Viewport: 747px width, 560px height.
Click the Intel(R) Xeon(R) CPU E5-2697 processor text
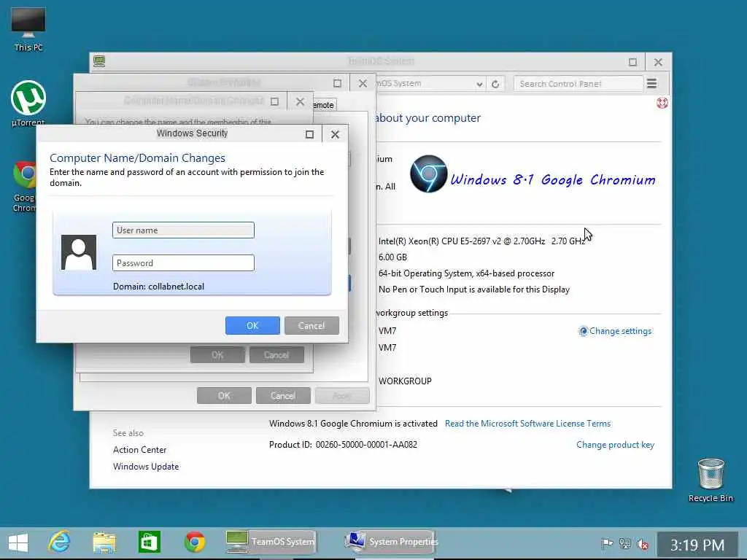pyautogui.click(x=481, y=241)
